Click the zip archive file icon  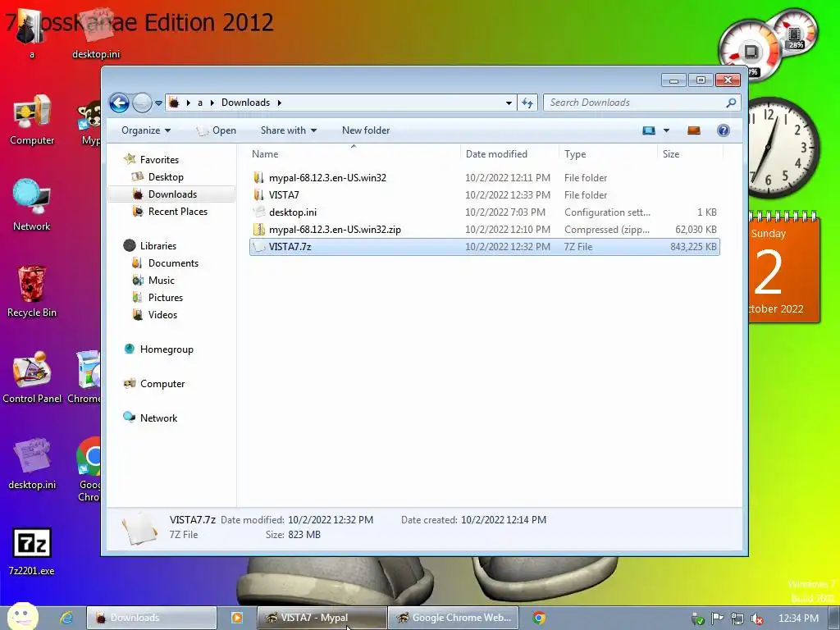[x=258, y=230]
